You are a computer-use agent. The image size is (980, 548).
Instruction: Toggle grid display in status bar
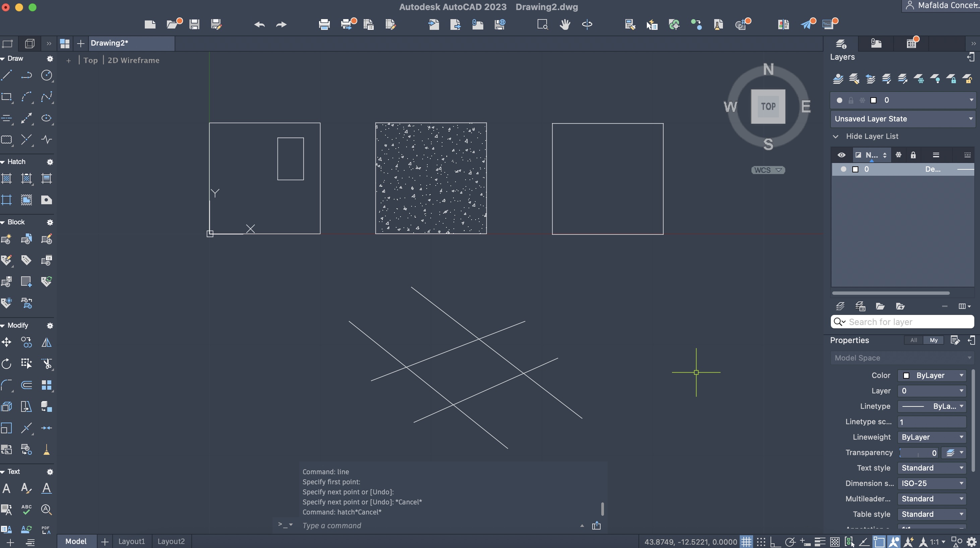746,541
